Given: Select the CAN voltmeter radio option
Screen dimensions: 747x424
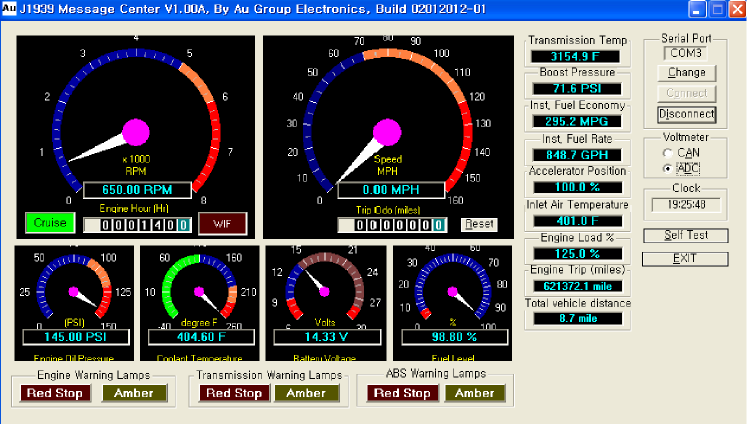Looking at the screenshot, I should tap(669, 151).
